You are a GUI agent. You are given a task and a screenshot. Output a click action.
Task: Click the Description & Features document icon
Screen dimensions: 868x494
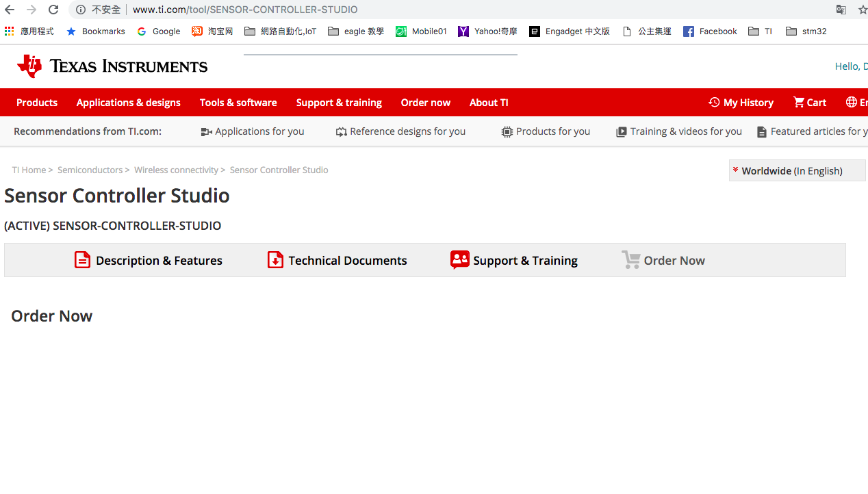(x=82, y=260)
